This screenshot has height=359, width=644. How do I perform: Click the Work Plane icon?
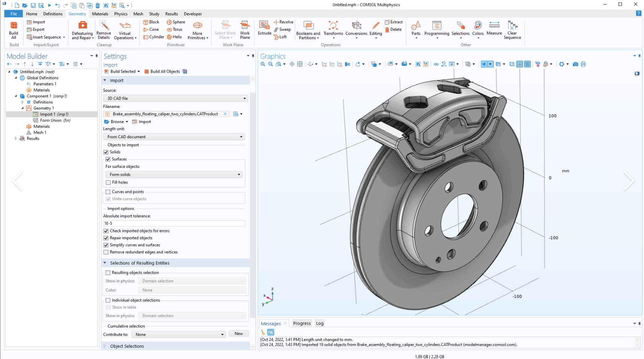[x=245, y=30]
